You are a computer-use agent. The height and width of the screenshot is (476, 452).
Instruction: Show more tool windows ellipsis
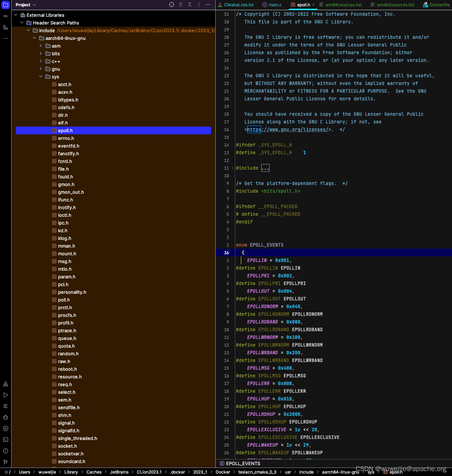point(6,38)
